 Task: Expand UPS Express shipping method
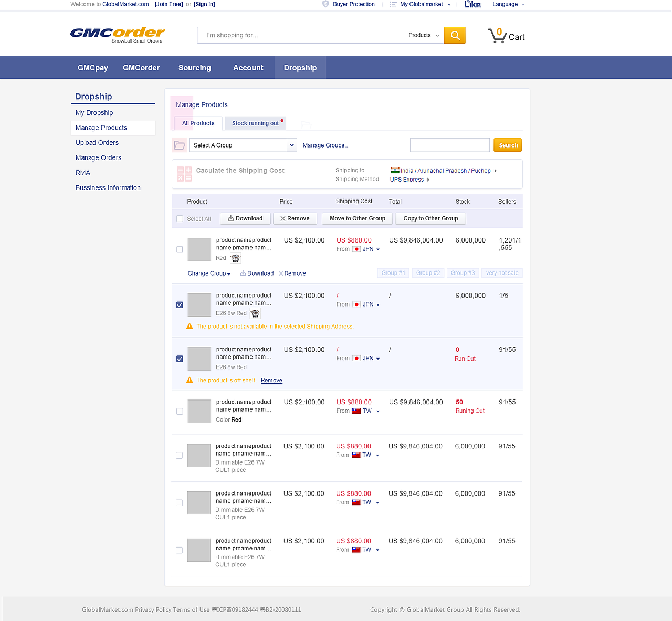[428, 180]
